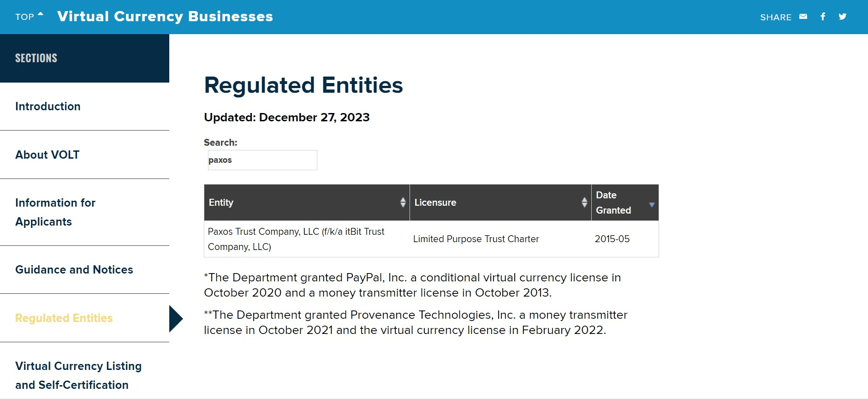Jump to TOP of the page

pos(29,17)
